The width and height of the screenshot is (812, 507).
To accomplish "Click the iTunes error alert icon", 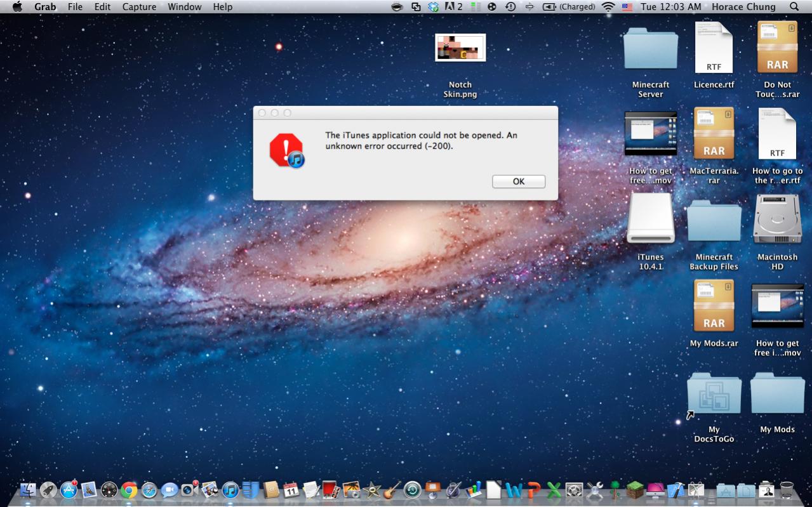I will point(287,150).
